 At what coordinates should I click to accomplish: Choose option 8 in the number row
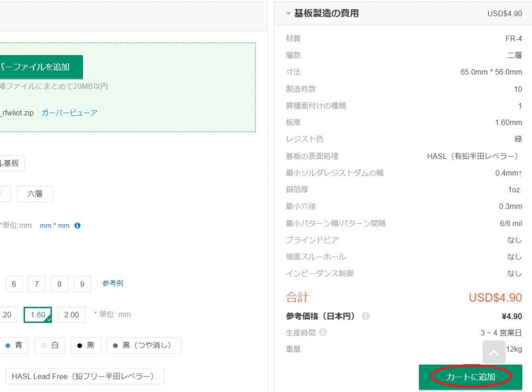59,284
